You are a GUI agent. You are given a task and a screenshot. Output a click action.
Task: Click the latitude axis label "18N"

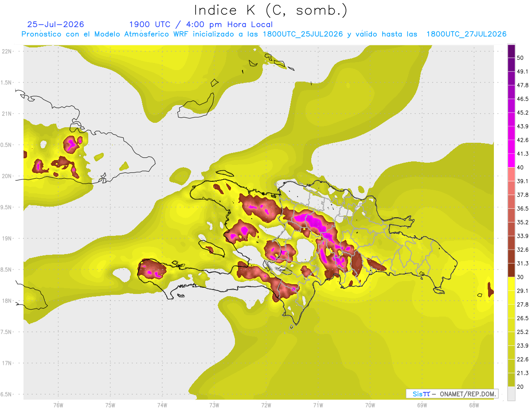(7, 301)
